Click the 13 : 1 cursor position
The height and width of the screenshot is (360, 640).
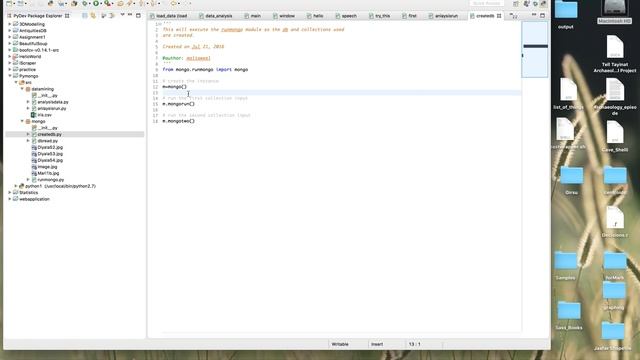click(x=414, y=344)
